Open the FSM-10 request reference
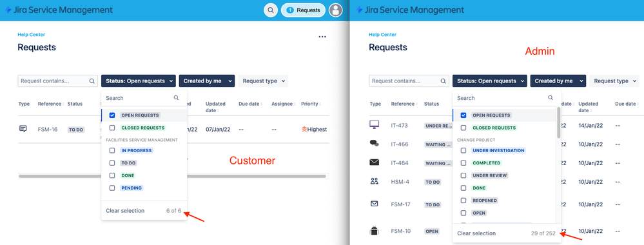The height and width of the screenshot is (245, 644). [x=401, y=231]
